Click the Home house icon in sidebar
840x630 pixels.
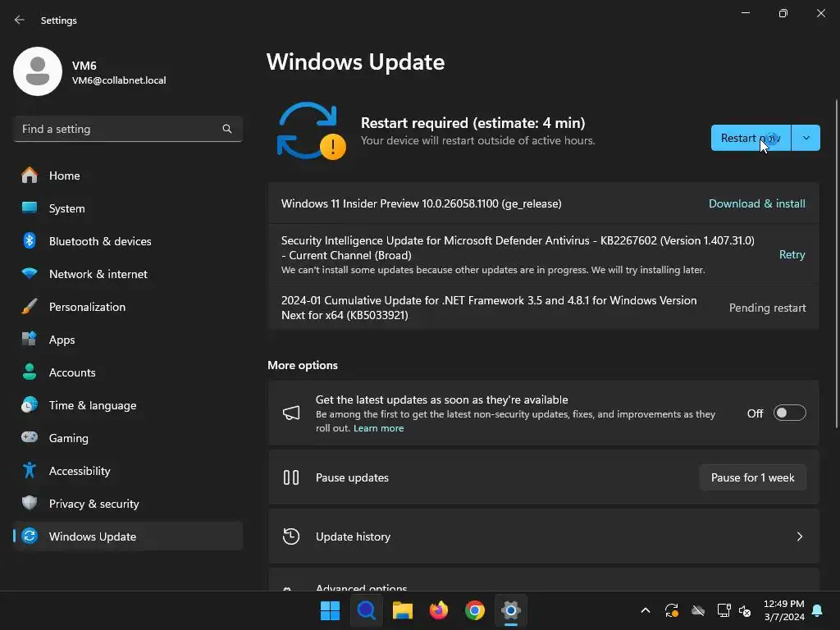(x=30, y=176)
